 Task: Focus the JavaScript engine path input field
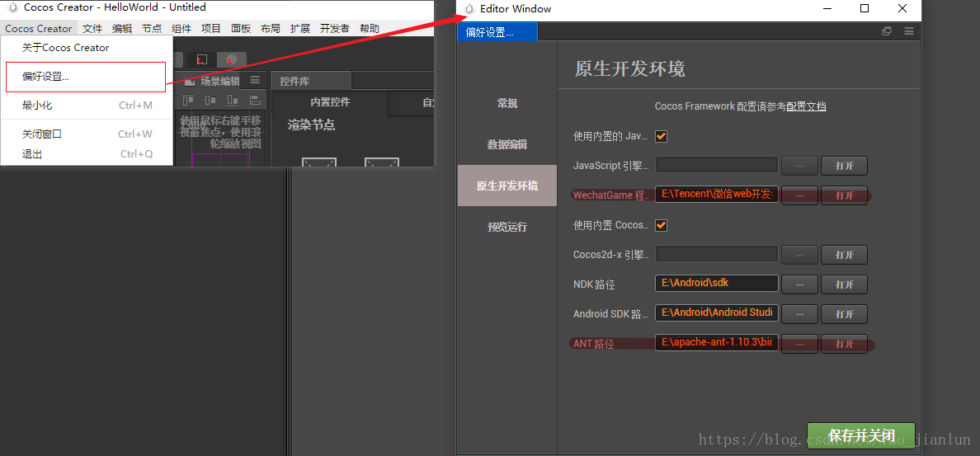717,165
